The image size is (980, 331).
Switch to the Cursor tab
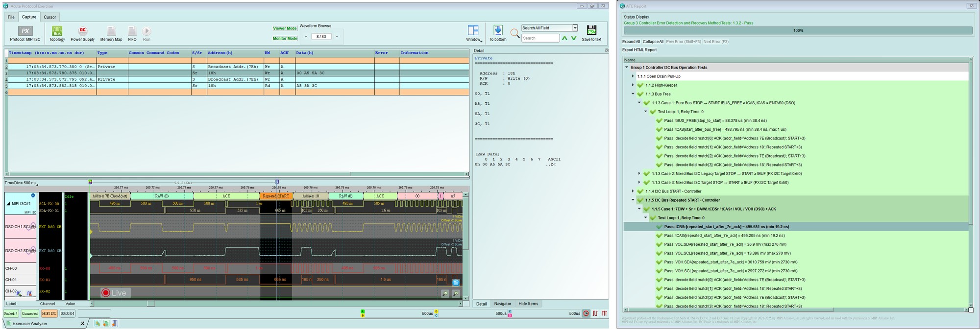[x=50, y=17]
